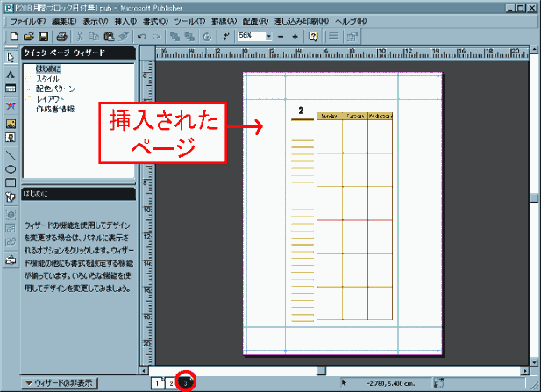Select the Rectangle drawing tool
Image resolution: width=541 pixels, height=392 pixels.
[x=11, y=183]
